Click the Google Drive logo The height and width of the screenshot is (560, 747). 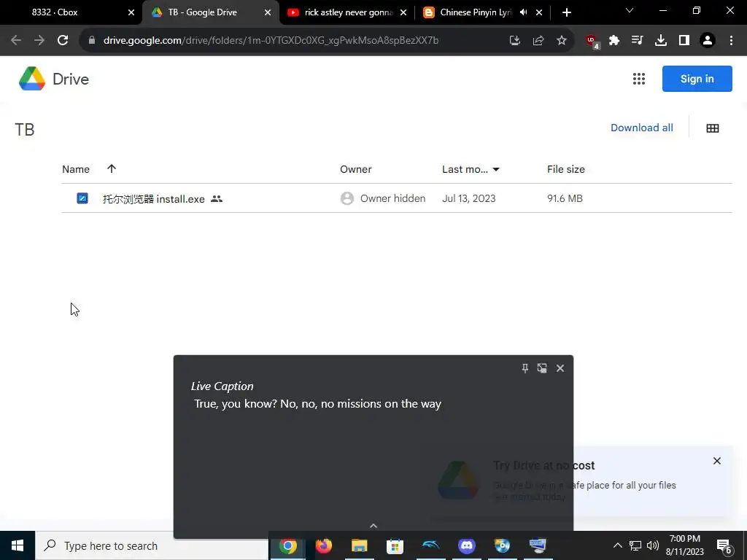click(x=32, y=79)
